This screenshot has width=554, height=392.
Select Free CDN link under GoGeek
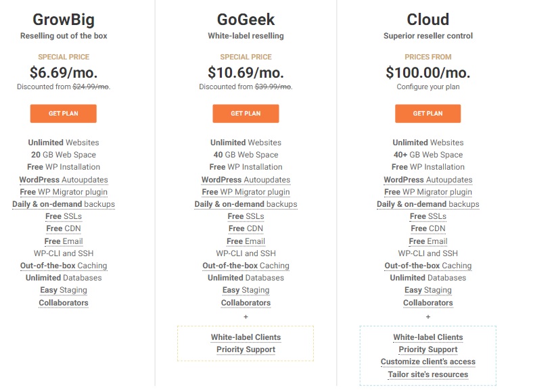246,228
